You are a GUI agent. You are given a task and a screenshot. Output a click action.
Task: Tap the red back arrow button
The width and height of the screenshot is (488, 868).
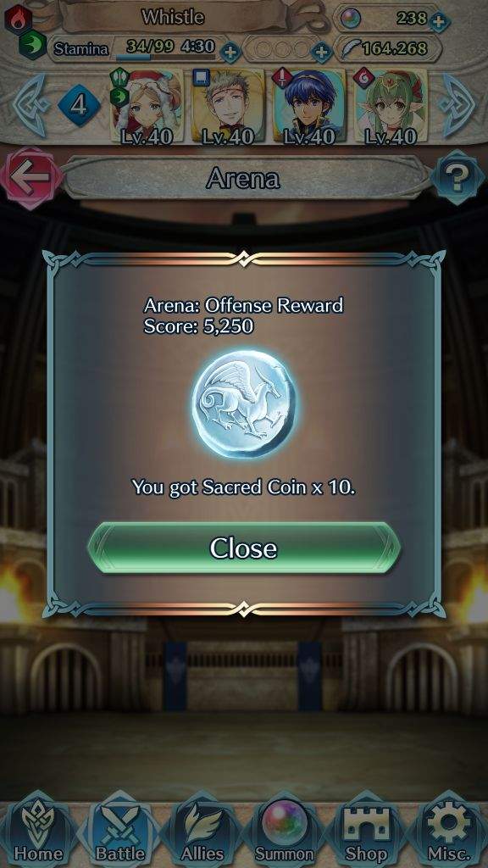[x=31, y=178]
